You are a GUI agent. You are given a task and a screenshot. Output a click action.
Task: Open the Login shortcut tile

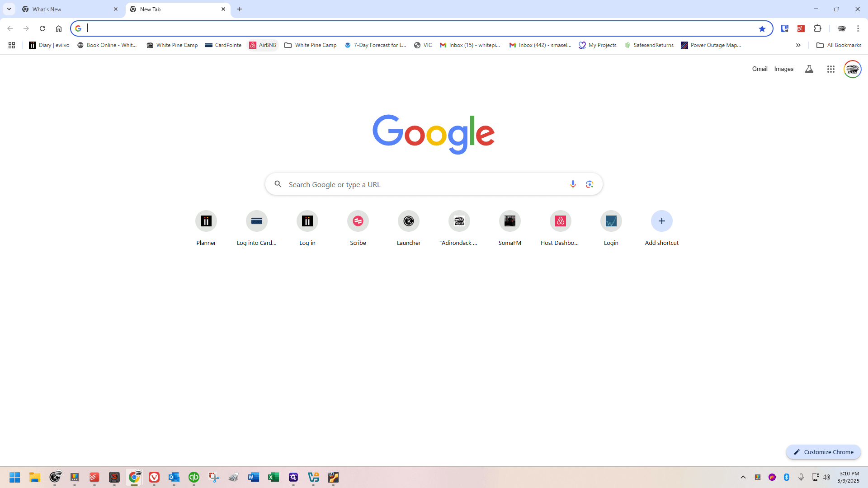[611, 229]
